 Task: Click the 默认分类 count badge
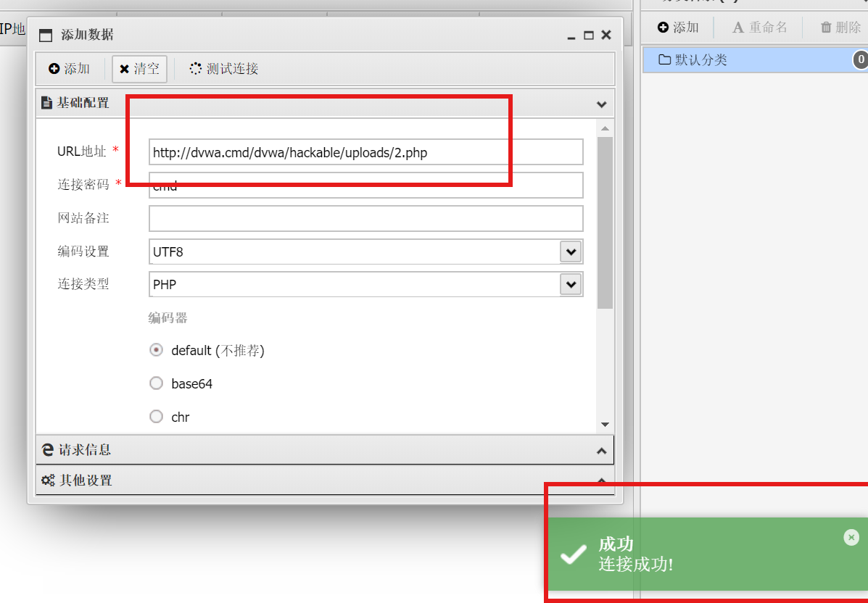[x=860, y=59]
